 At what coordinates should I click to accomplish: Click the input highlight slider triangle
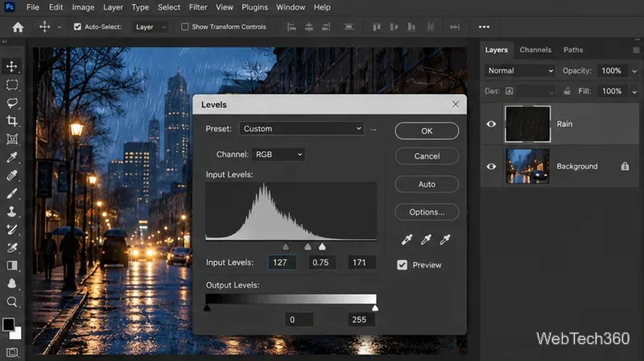323,247
